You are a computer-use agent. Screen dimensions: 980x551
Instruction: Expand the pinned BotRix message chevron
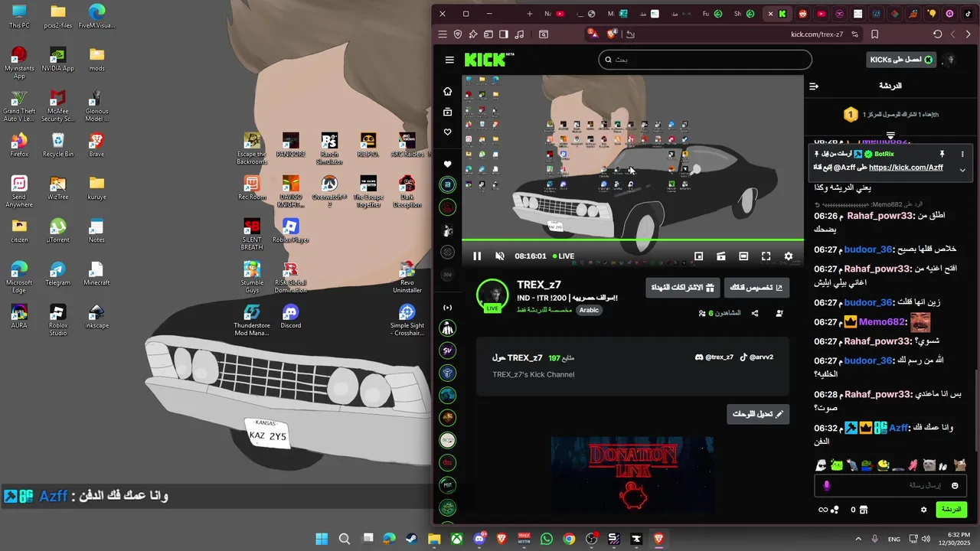coord(962,170)
